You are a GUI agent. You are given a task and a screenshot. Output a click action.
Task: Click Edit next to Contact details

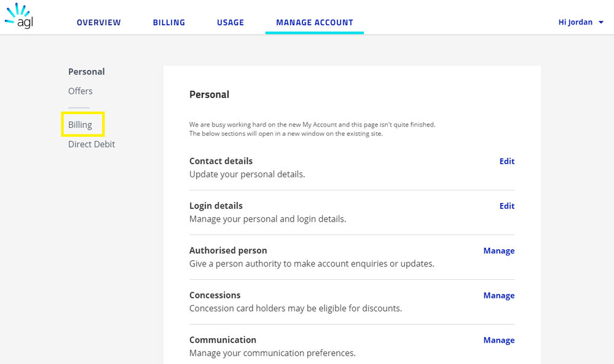(x=507, y=161)
